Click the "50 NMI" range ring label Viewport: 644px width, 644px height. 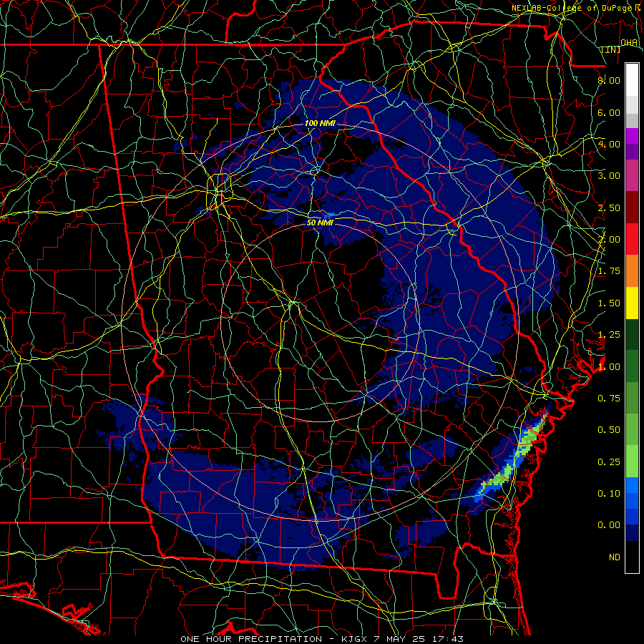320,223
